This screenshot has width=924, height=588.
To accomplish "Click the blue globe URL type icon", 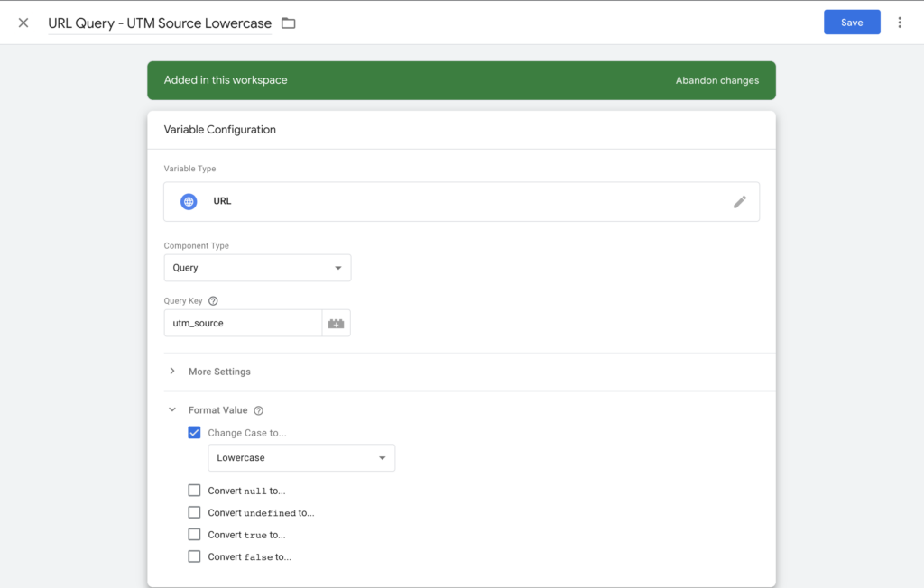I will tap(189, 201).
